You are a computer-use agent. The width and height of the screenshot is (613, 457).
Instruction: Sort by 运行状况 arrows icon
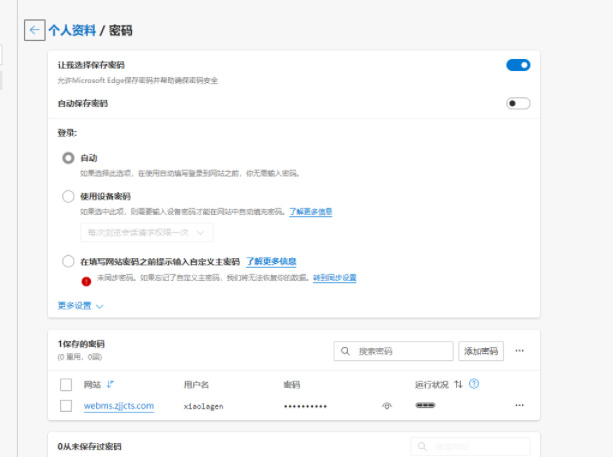pyautogui.click(x=458, y=385)
